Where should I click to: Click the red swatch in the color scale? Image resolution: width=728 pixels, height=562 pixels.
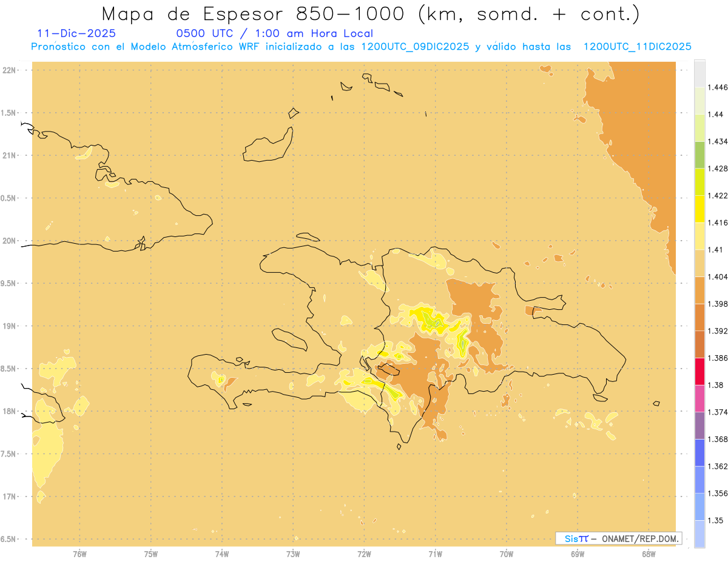coord(699,371)
